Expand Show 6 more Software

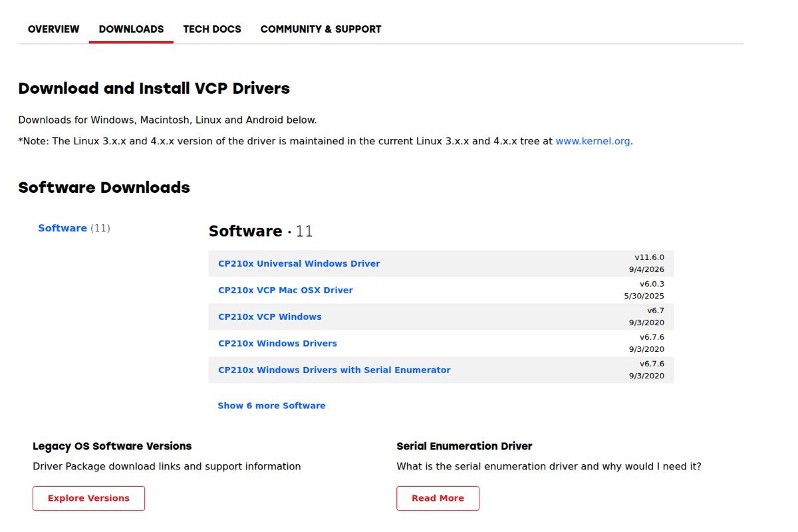[271, 406]
